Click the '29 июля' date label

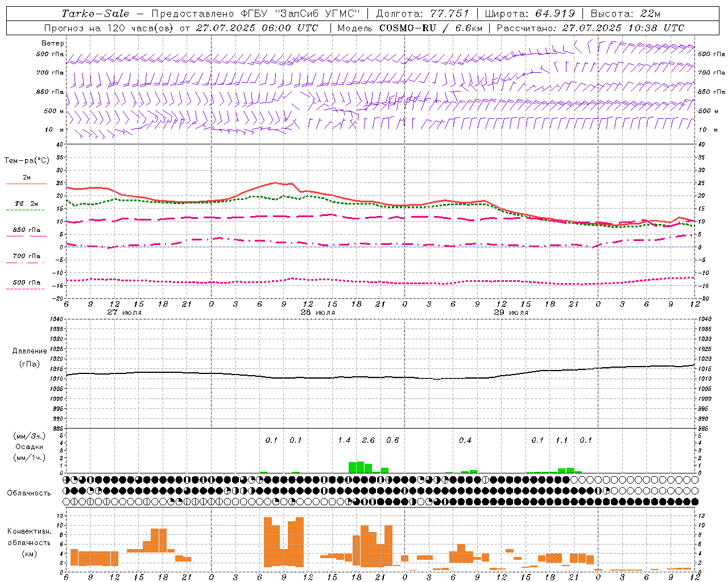[x=511, y=313]
